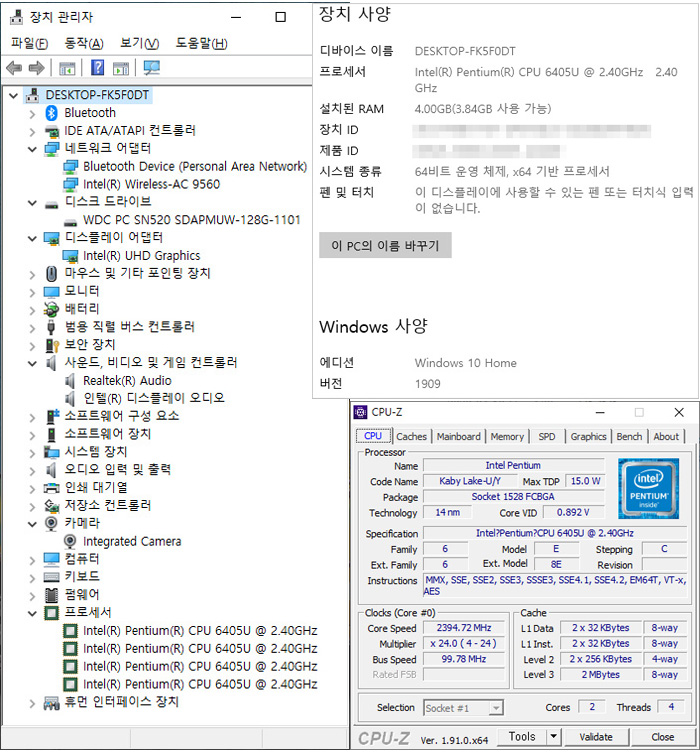
Task: Click the 네트워크 어댑터 category icon
Action: point(51,149)
